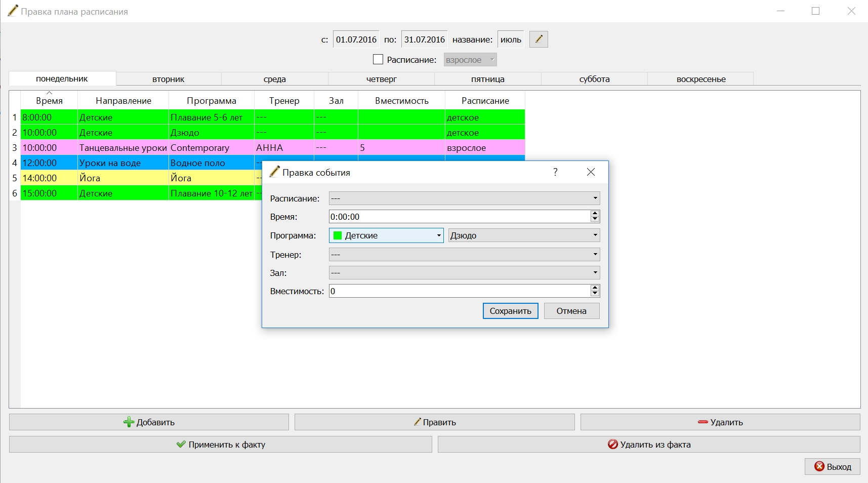Decrease Вместимость value with down arrow
This screenshot has width=868, height=483.
tap(595, 294)
